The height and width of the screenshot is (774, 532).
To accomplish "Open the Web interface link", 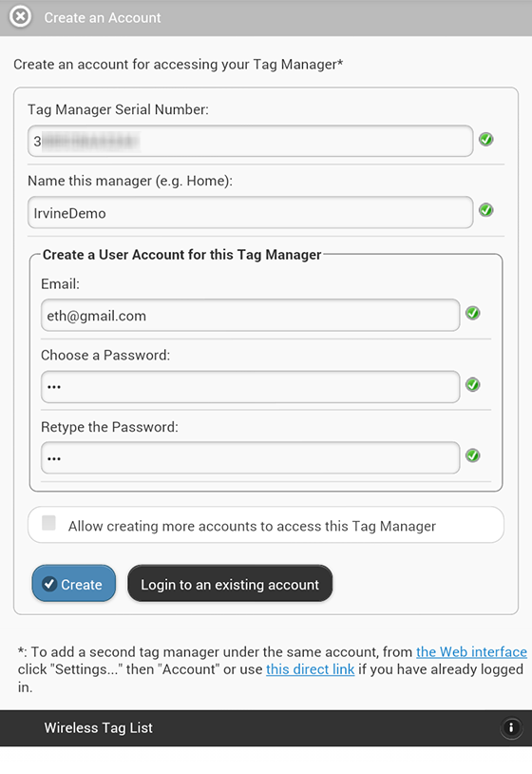I will (x=471, y=651).
